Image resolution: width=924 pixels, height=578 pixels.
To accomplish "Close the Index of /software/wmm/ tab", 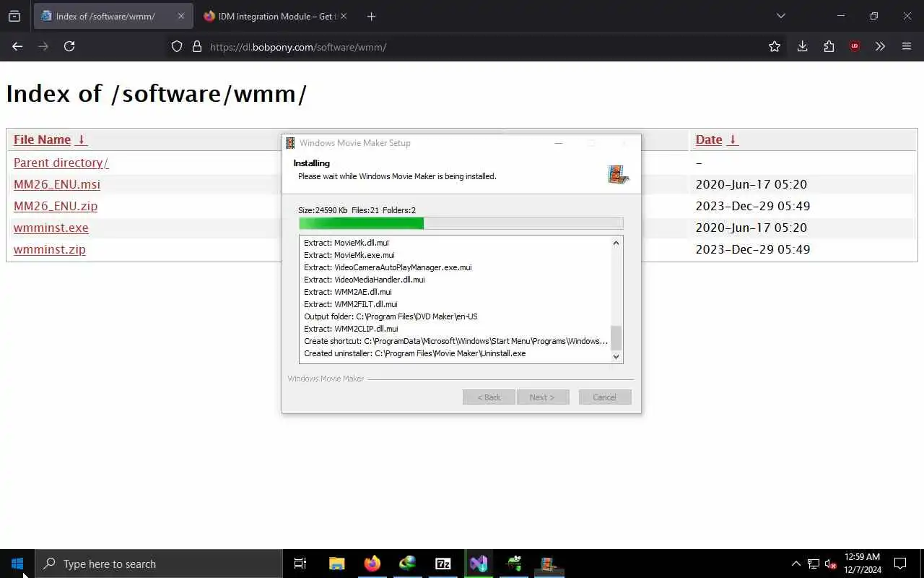I will click(x=181, y=16).
